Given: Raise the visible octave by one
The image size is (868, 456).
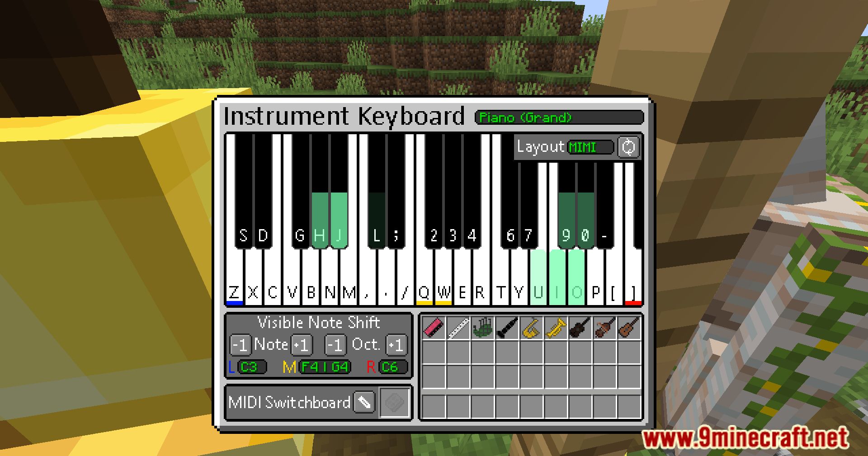Looking at the screenshot, I should point(396,345).
